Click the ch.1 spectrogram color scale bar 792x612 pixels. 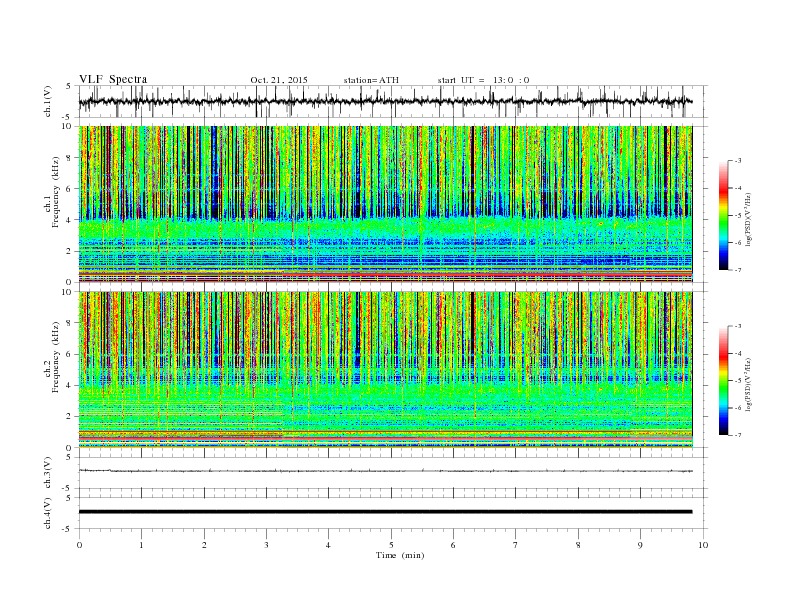pyautogui.click(x=724, y=216)
